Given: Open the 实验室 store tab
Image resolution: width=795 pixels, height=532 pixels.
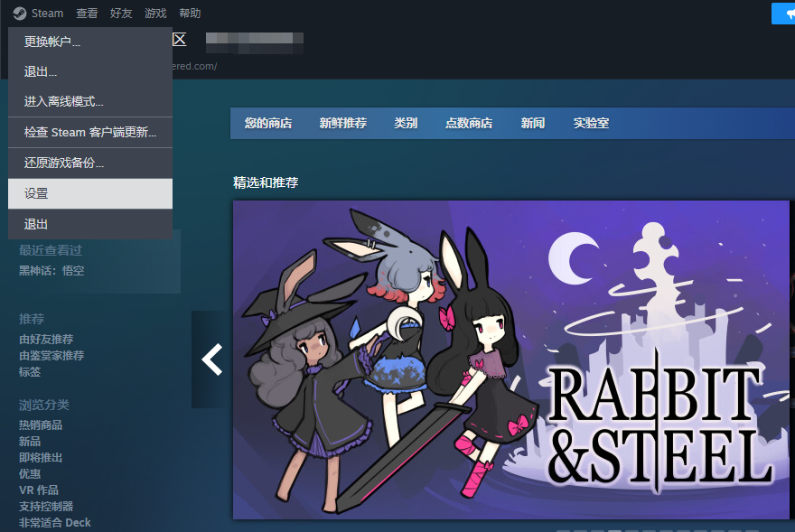Looking at the screenshot, I should tap(591, 123).
